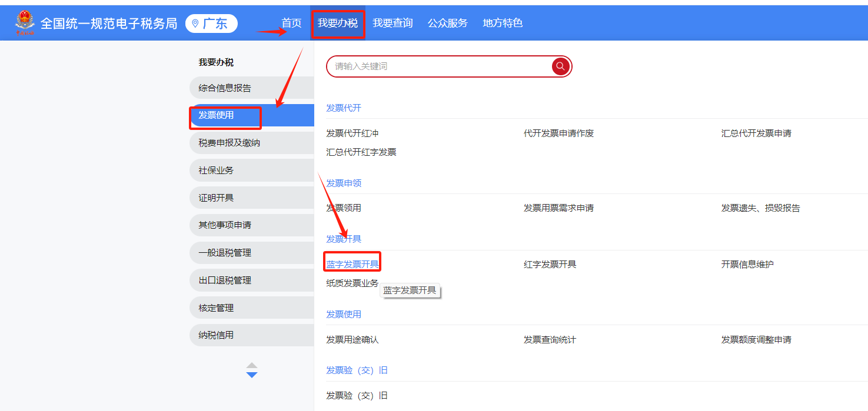Open the 发票用途确认 link
The width and height of the screenshot is (868, 411).
352,340
